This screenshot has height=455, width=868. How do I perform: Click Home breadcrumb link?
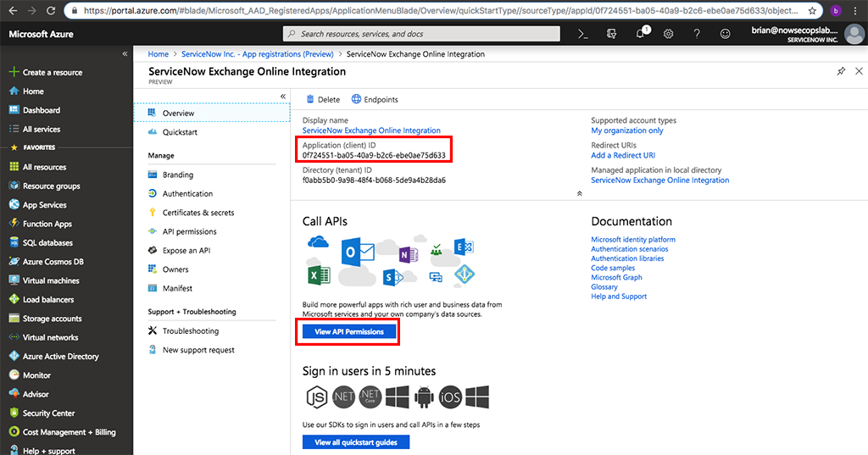tap(159, 54)
